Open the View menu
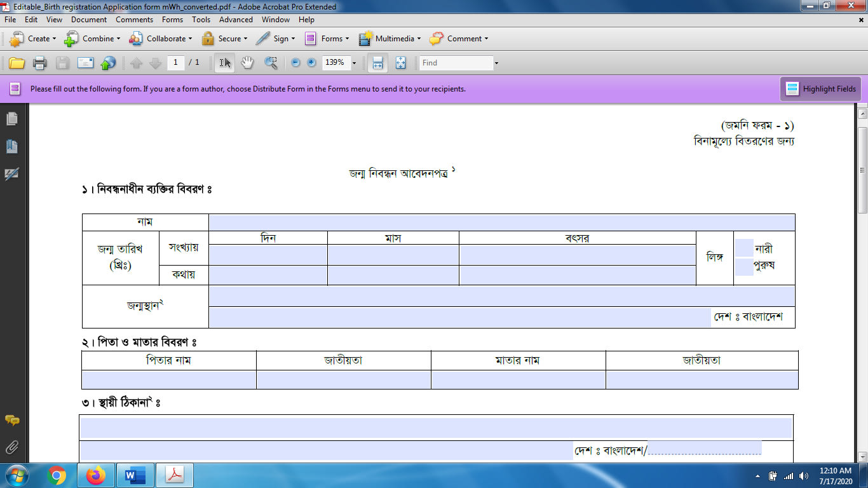The height and width of the screenshot is (488, 868). point(54,20)
